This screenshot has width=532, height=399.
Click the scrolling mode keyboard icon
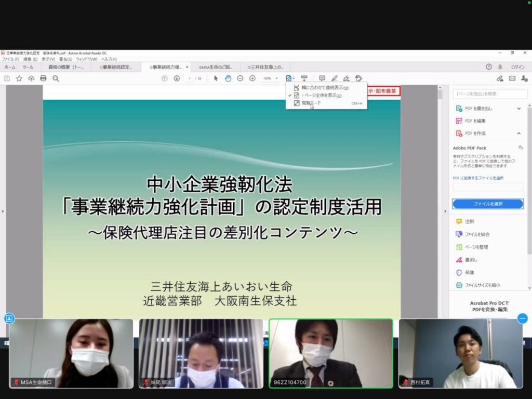click(304, 78)
